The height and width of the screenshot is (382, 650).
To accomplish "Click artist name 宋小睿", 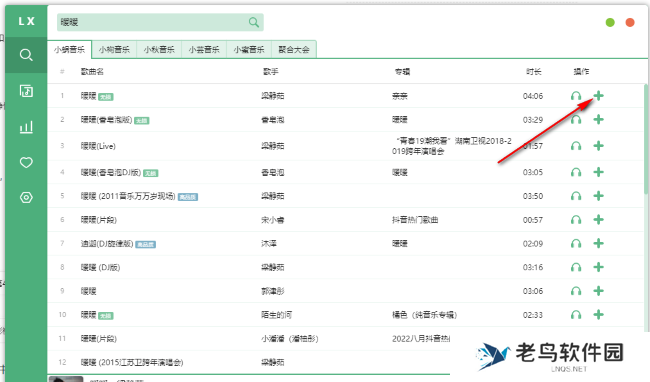I will point(272,220).
